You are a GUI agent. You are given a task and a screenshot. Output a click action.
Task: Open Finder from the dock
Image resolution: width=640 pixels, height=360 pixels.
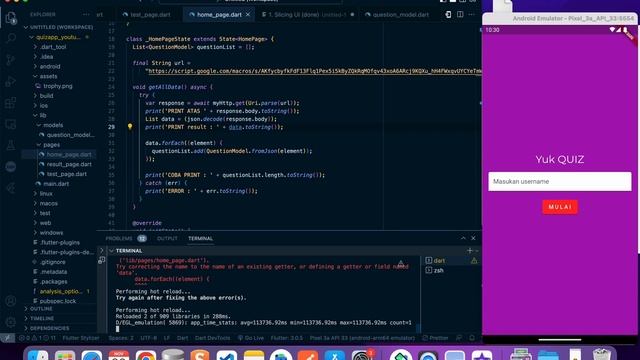[38, 356]
